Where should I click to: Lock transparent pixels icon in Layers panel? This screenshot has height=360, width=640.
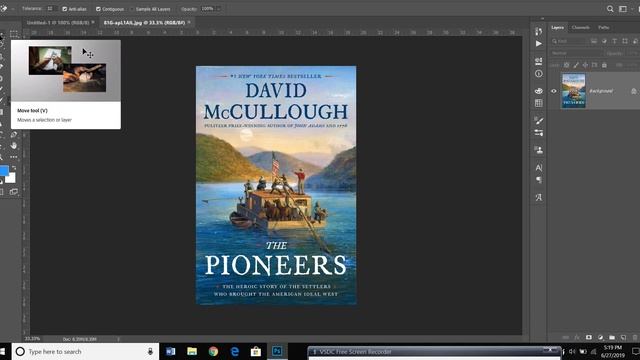click(x=567, y=65)
